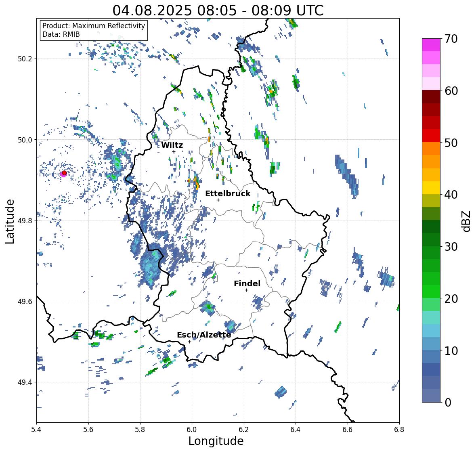Click the longitude tick label 6.4
This screenshot has height=451, width=476.
296,430
